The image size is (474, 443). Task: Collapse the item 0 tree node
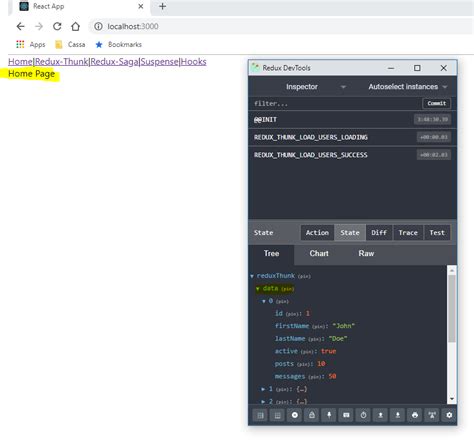264,301
